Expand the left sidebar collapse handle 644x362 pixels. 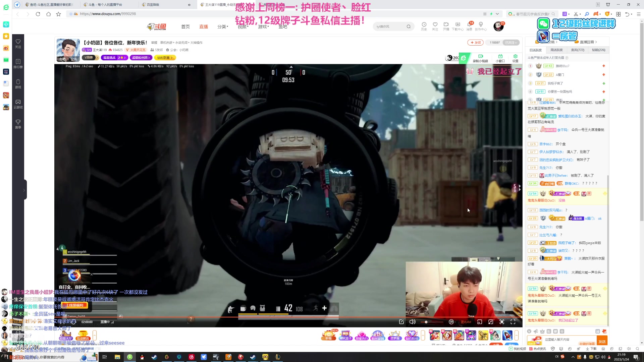pyautogui.click(x=24, y=190)
